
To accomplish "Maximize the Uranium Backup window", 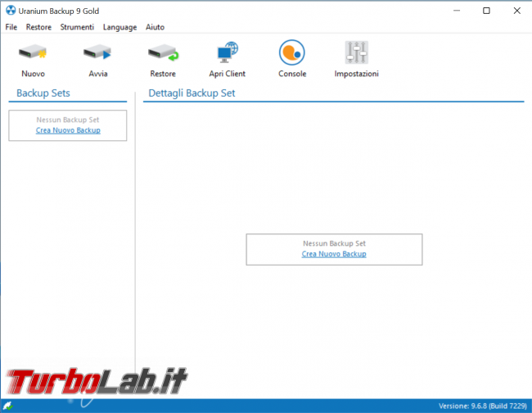I will point(486,11).
